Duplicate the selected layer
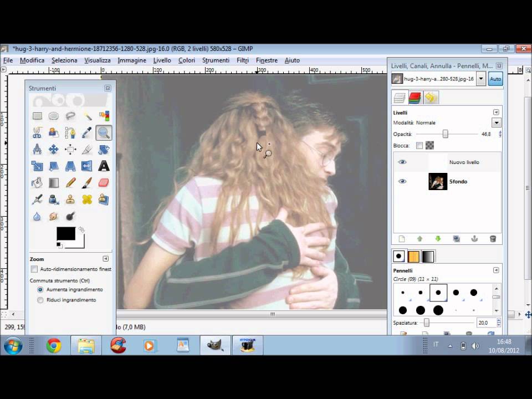The height and width of the screenshot is (399, 532). [456, 239]
